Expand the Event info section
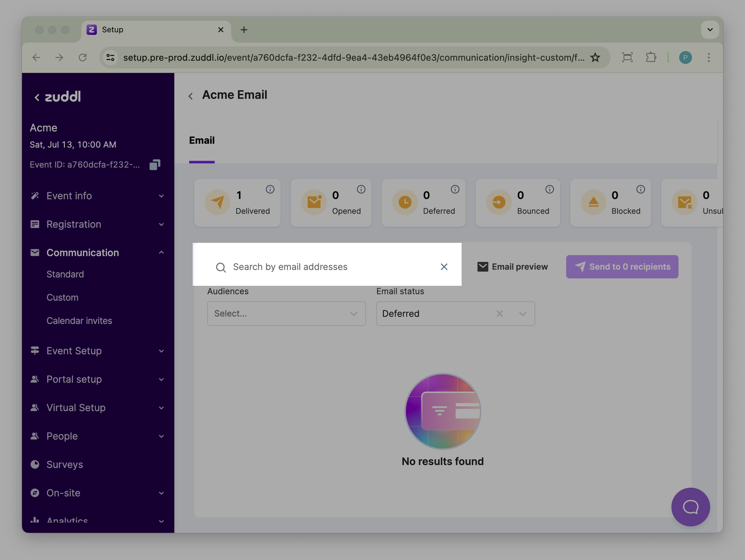The height and width of the screenshot is (560, 745). click(x=98, y=196)
